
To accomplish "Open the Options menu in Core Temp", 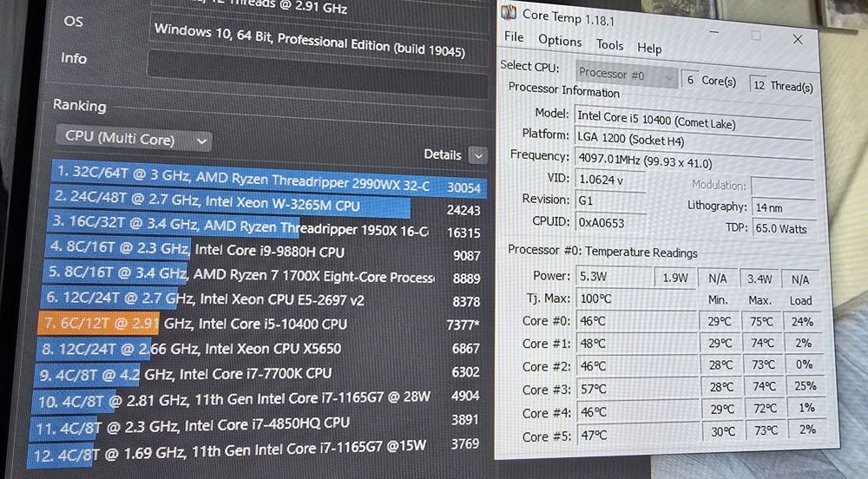I will [x=560, y=41].
